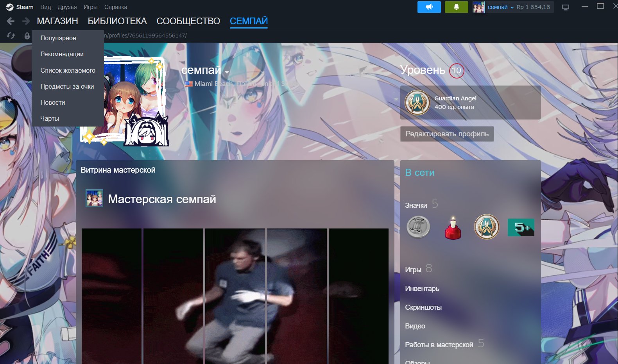
Task: Open the silver pillar community badge
Action: (418, 227)
